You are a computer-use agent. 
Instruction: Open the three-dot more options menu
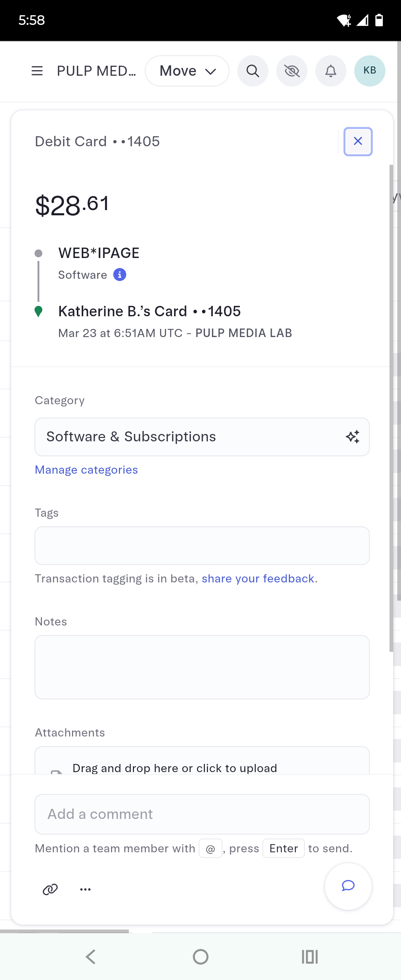point(85,889)
